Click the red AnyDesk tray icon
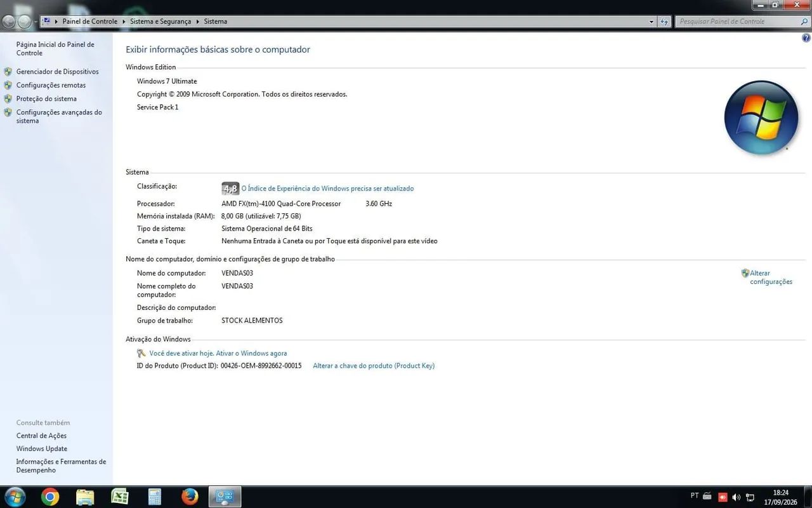The width and height of the screenshot is (812, 508). (723, 497)
